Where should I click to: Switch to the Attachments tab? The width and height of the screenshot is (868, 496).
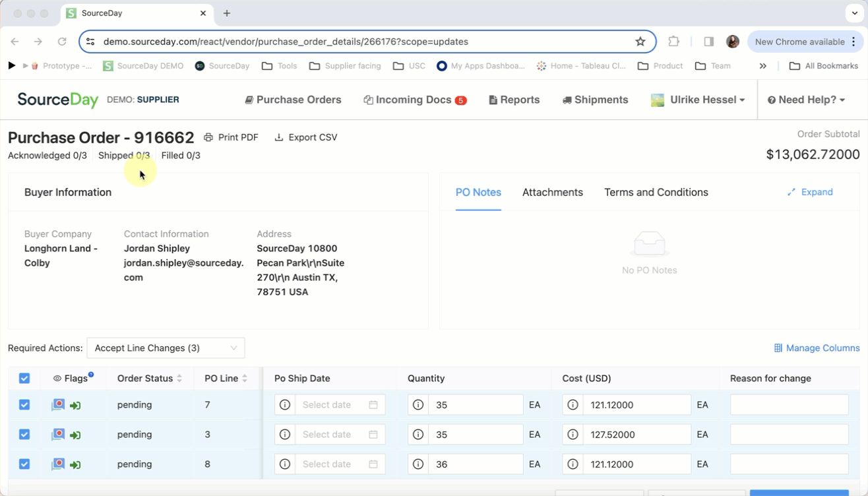click(553, 193)
